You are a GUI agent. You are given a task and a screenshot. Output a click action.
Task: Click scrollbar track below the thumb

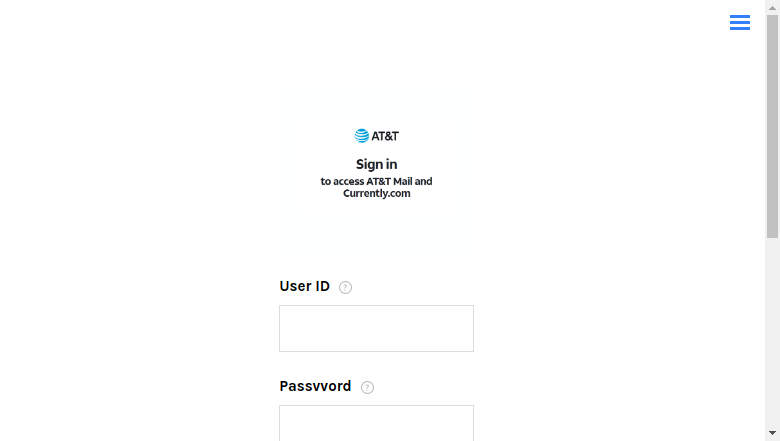772,332
